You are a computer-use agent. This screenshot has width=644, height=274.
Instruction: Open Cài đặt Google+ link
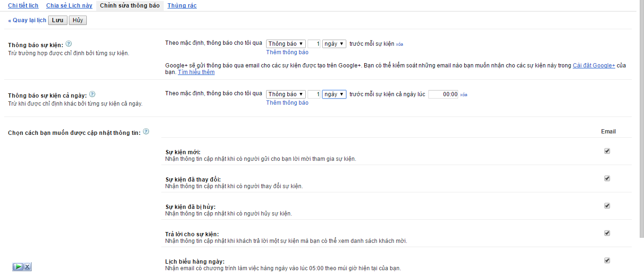tap(594, 66)
